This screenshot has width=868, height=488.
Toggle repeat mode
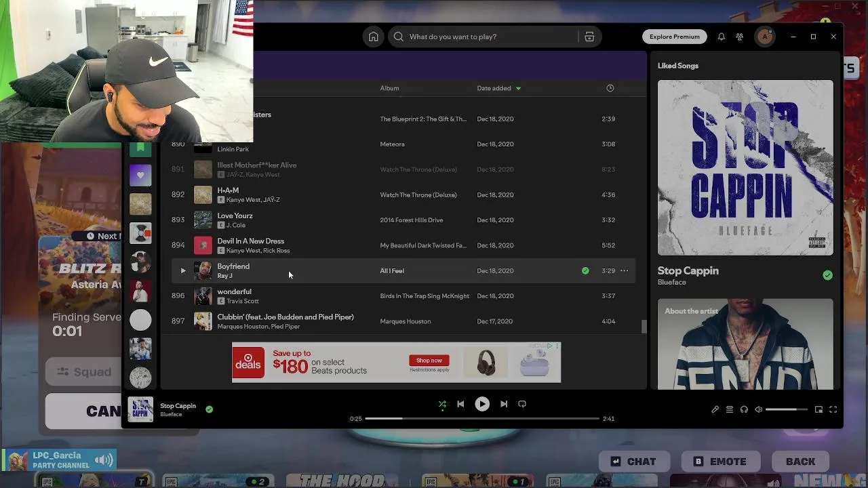click(x=522, y=404)
